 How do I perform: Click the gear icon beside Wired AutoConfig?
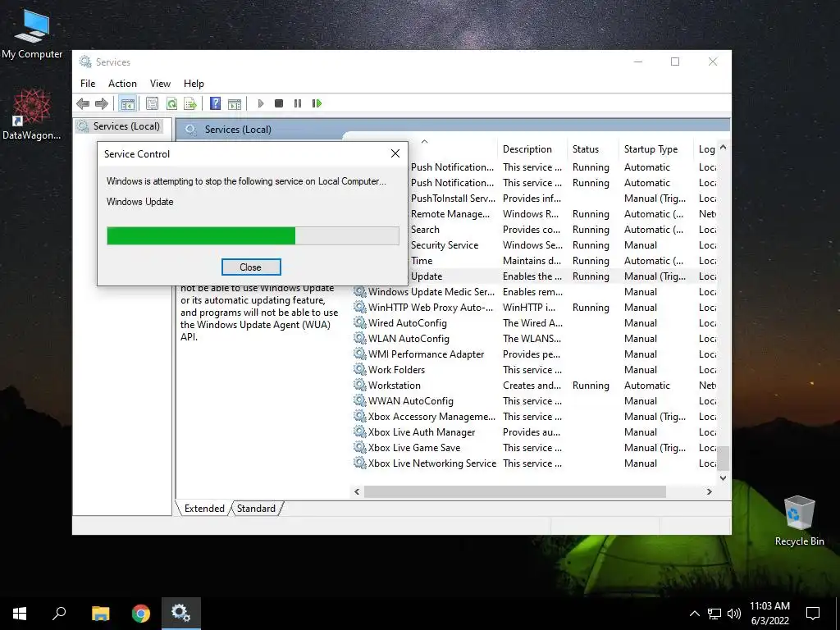[359, 322]
